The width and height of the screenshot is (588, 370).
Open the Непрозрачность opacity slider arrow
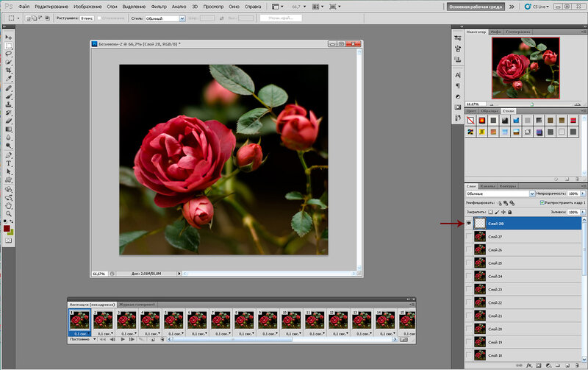(583, 193)
